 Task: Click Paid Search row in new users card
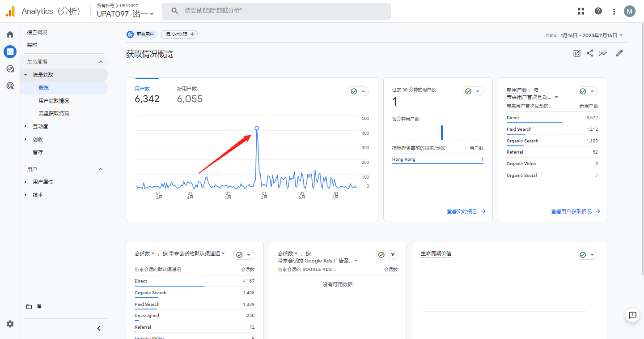coord(552,129)
